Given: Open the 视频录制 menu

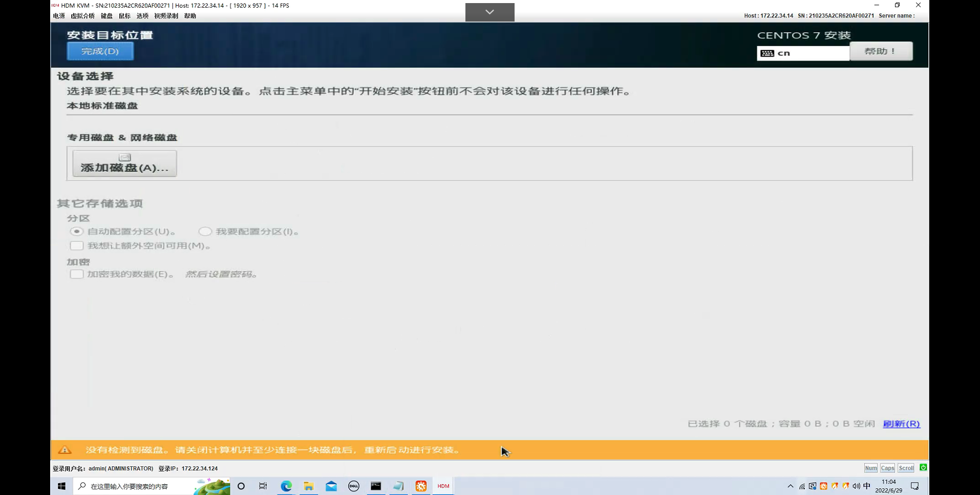Looking at the screenshot, I should point(166,16).
